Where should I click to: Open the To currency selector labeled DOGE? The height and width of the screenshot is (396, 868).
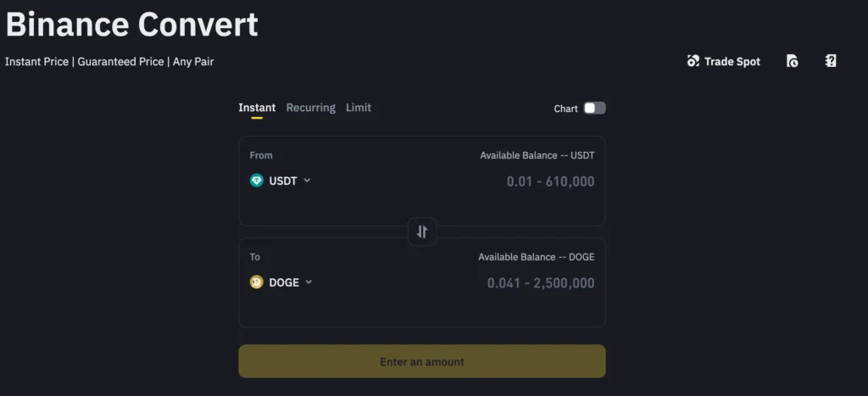[281, 282]
